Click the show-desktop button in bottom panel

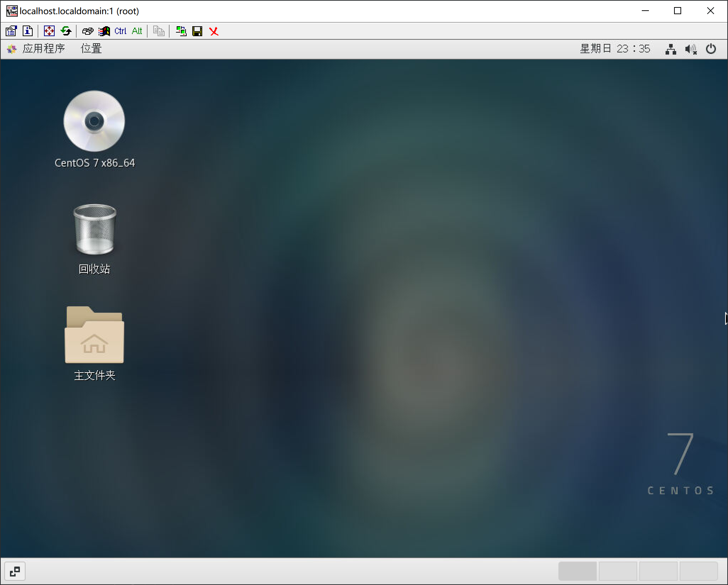tap(15, 572)
